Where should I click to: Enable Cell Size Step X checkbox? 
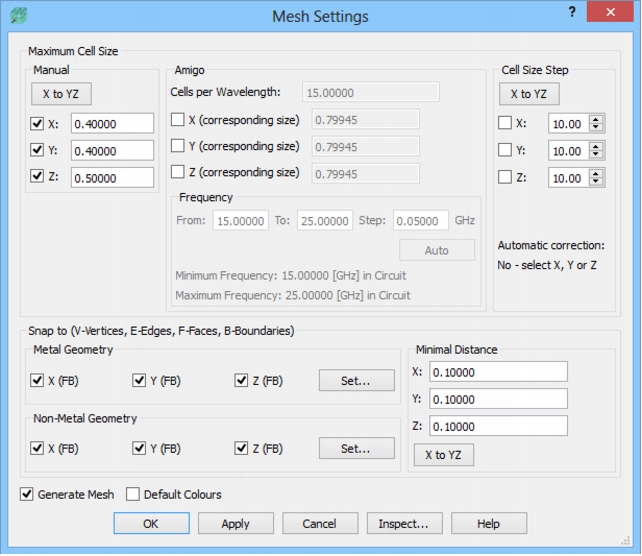[505, 123]
